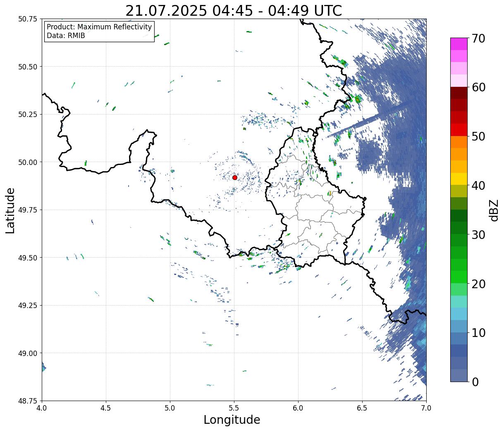Click the longitude tick label 7.0
504x430 pixels.
point(426,408)
